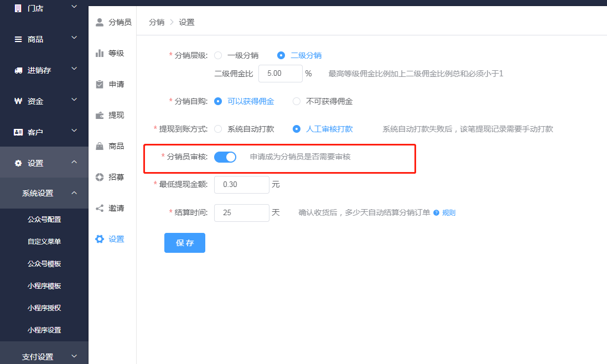Expand the 商品 menu chevron in dark sidebar
Viewport: 607px width, 364px height.
tap(74, 38)
